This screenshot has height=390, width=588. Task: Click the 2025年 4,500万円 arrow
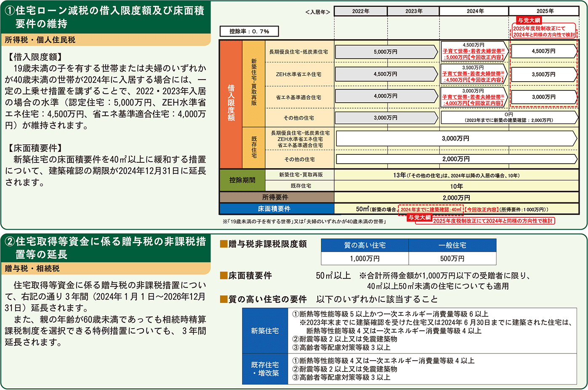543,51
